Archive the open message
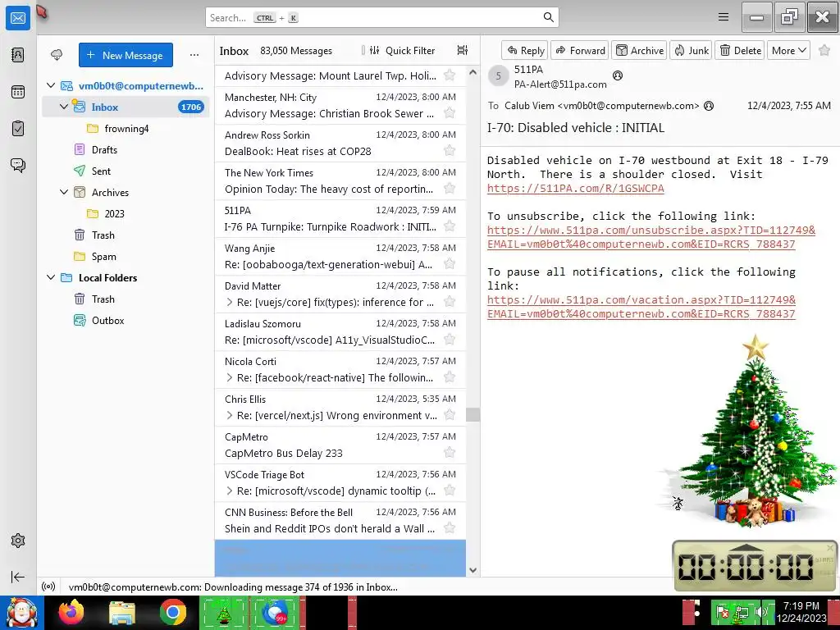Image resolution: width=840 pixels, height=630 pixels. [639, 50]
